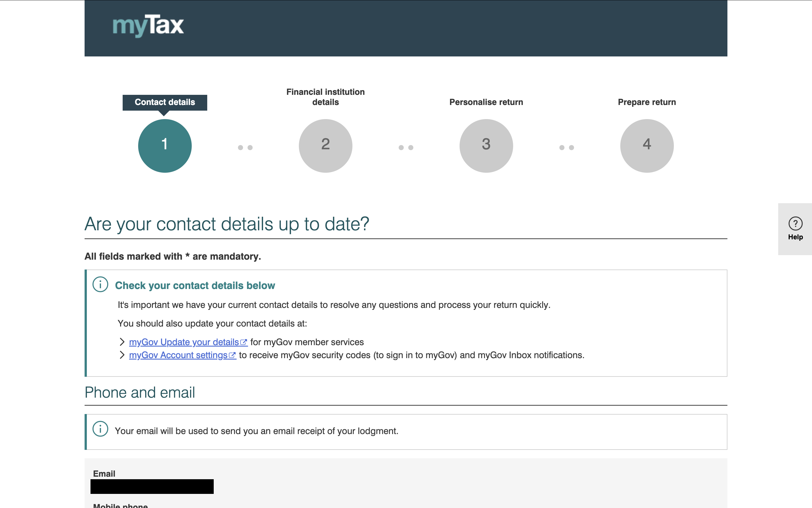The height and width of the screenshot is (508, 812).
Task: Select the Prepare return step label
Action: (x=647, y=102)
